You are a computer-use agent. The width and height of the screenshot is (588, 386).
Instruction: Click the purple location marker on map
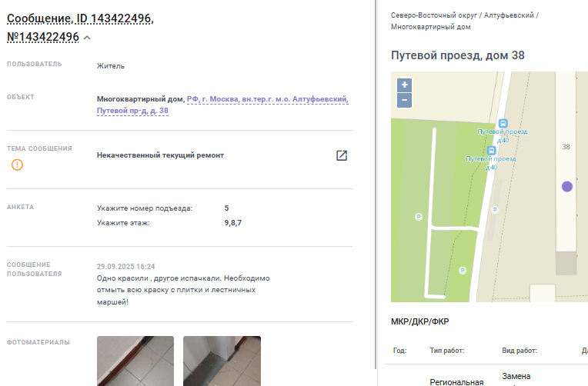click(x=567, y=187)
